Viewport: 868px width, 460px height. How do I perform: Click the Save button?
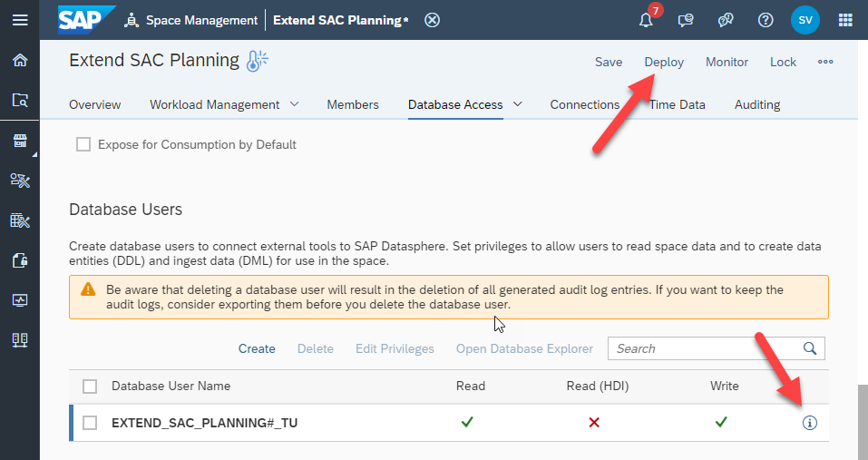[x=609, y=62]
